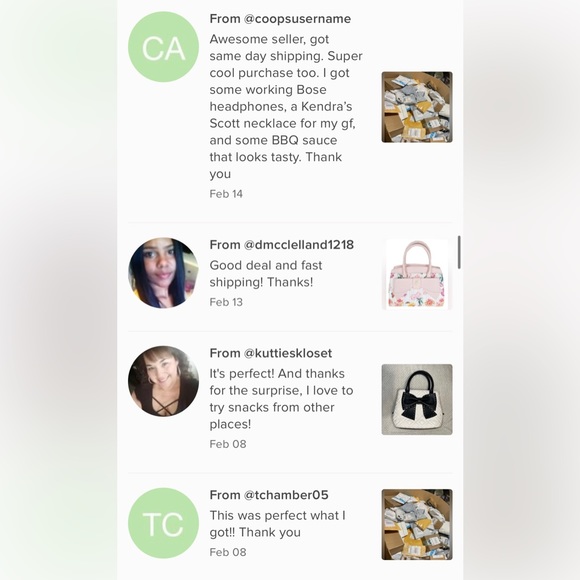This screenshot has width=580, height=580.
Task: Open the @dmcclelland1218 profile link
Action: coord(299,245)
